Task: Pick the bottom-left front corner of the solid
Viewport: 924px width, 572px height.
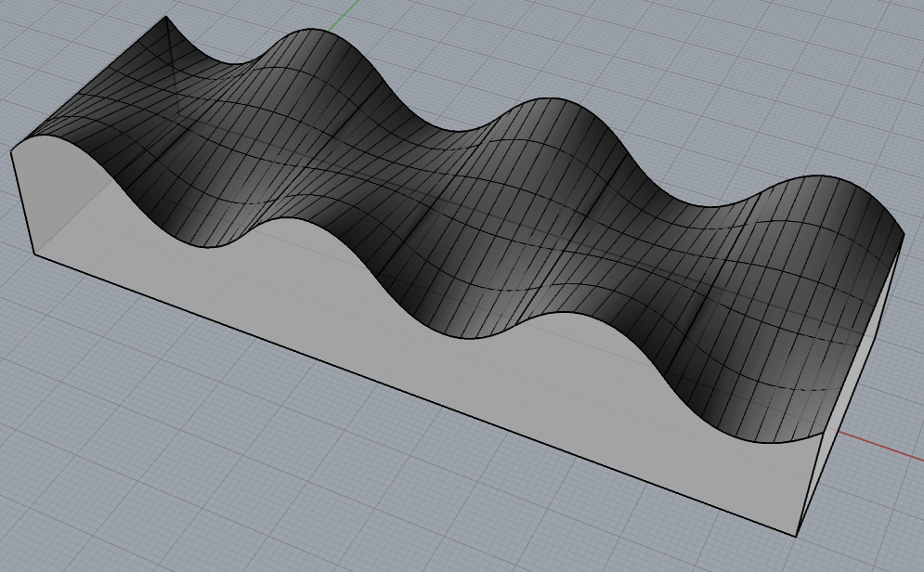Action: [34, 253]
